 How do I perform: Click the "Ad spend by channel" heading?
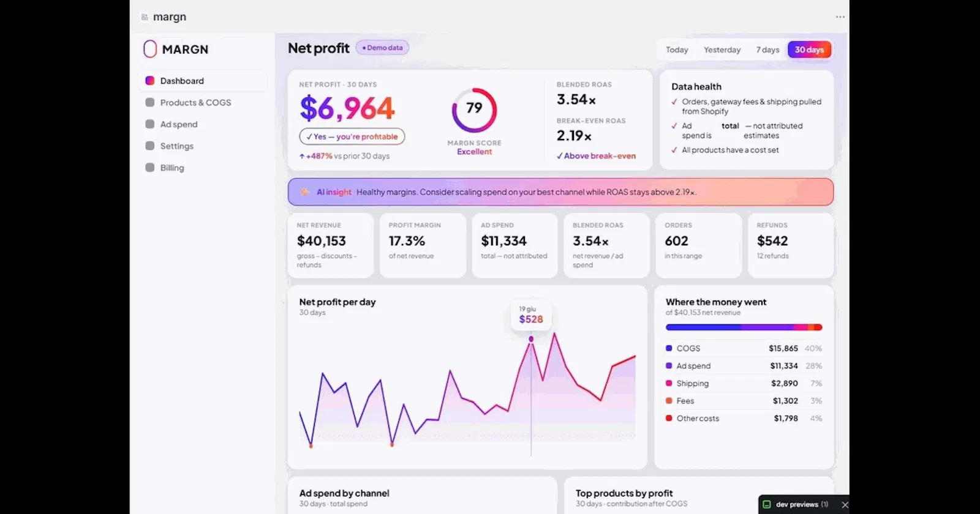pyautogui.click(x=344, y=493)
